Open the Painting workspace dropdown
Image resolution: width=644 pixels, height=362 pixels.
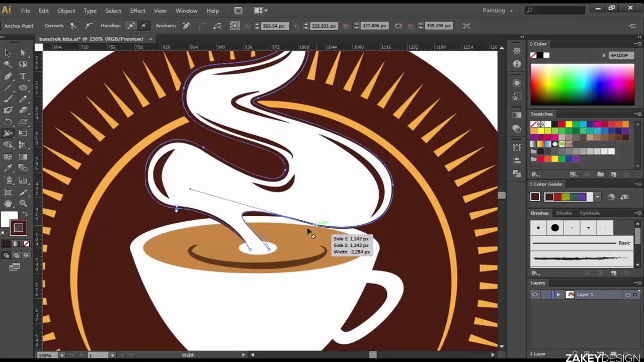pos(498,10)
